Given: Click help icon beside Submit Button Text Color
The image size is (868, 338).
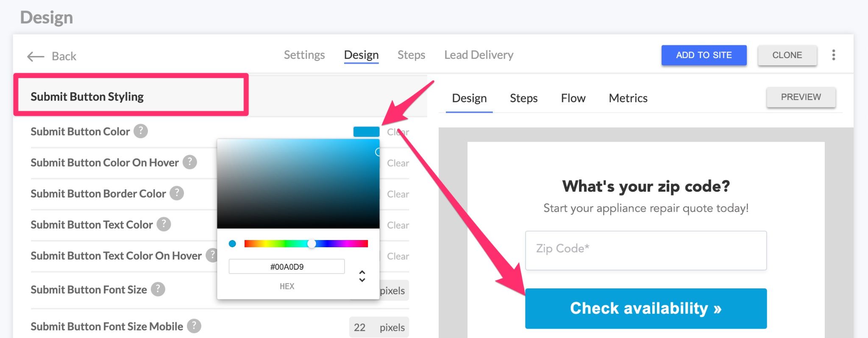Looking at the screenshot, I should [x=164, y=224].
